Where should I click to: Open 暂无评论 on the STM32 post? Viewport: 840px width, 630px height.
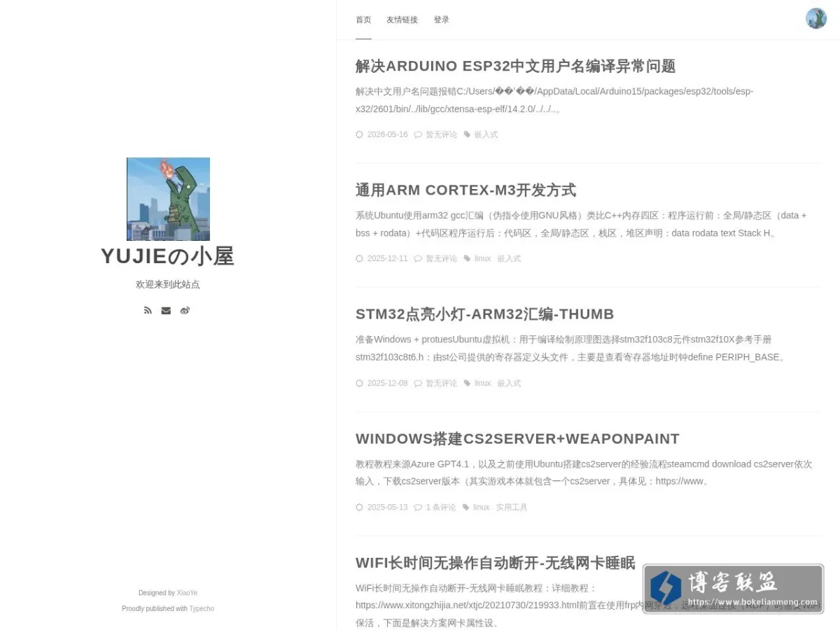(x=441, y=383)
